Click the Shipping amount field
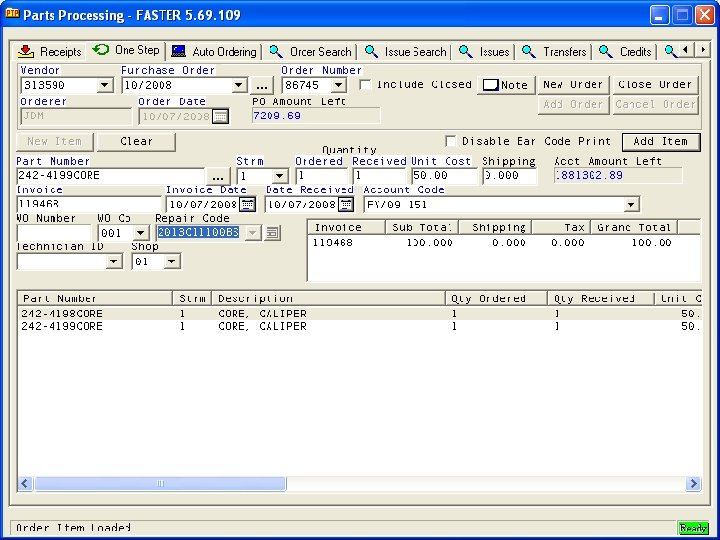Image resolution: width=720 pixels, height=540 pixels. click(x=509, y=175)
